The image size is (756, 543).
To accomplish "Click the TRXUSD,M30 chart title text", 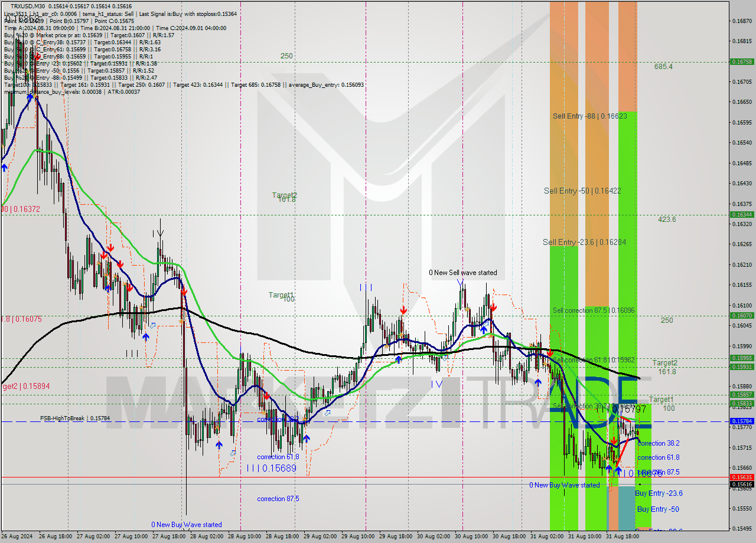I will 29,6.
